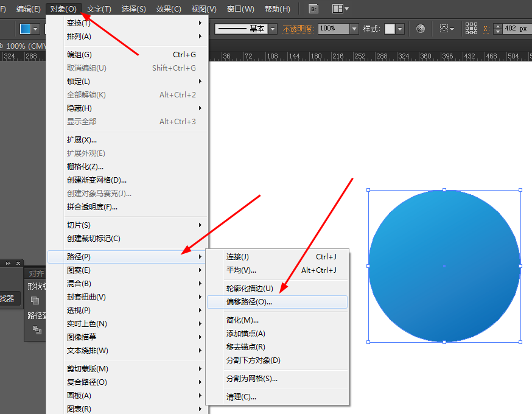Click the X value stepper arrows

pyautogui.click(x=498, y=29)
